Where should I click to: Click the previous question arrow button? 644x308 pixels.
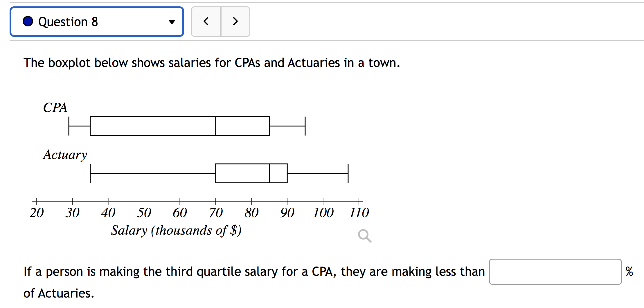(x=206, y=21)
